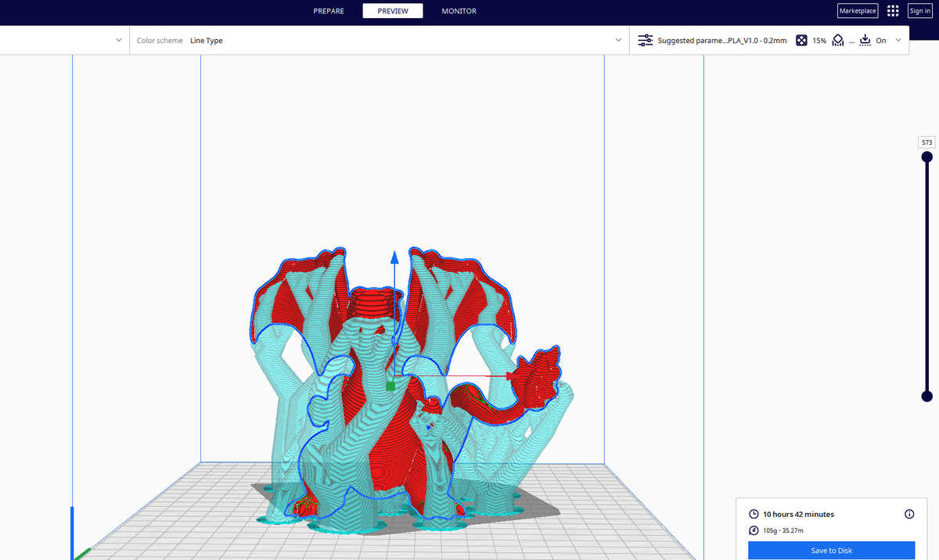Viewport: 939px width, 560px height.
Task: Click the clock icon showing 10 hours 42 minutes
Action: click(752, 514)
